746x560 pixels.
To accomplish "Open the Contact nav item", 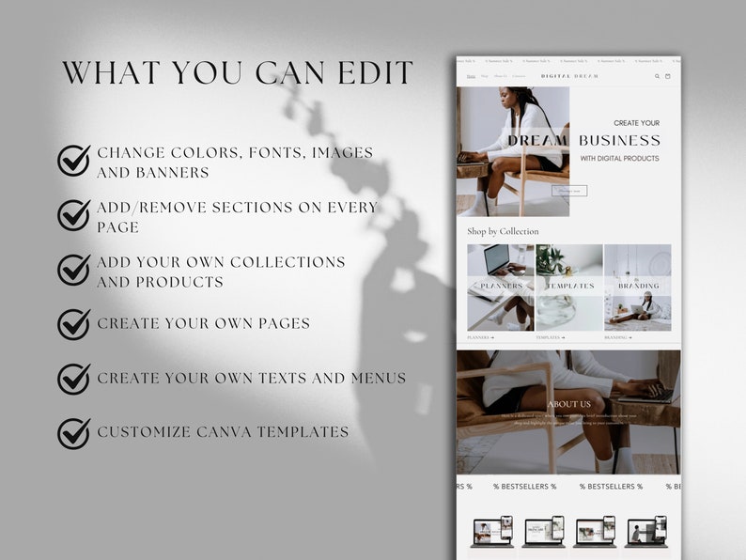I will click(519, 76).
